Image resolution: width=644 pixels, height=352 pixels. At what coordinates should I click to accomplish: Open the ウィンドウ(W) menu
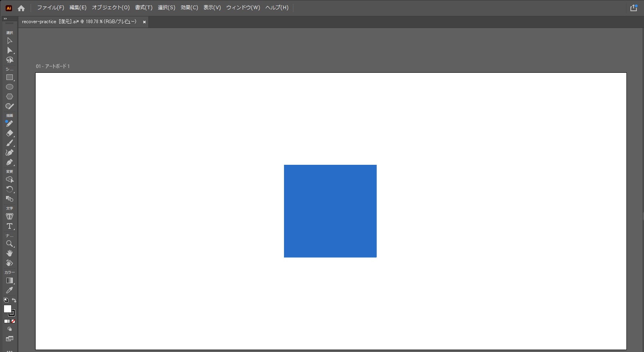[243, 8]
